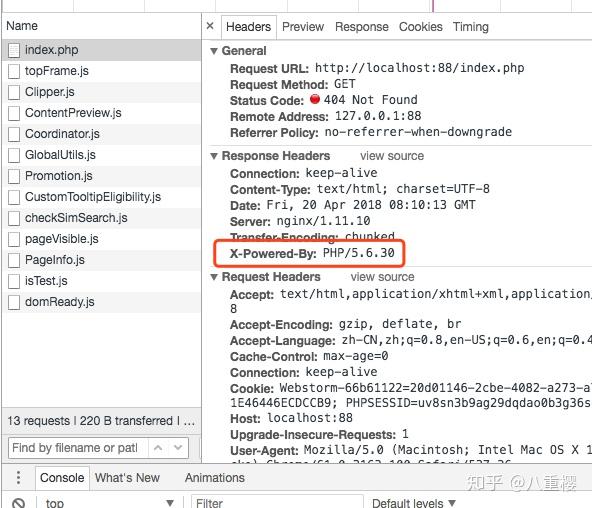Click the file icon beside Promotion.js
The image size is (592, 508).
(x=14, y=176)
